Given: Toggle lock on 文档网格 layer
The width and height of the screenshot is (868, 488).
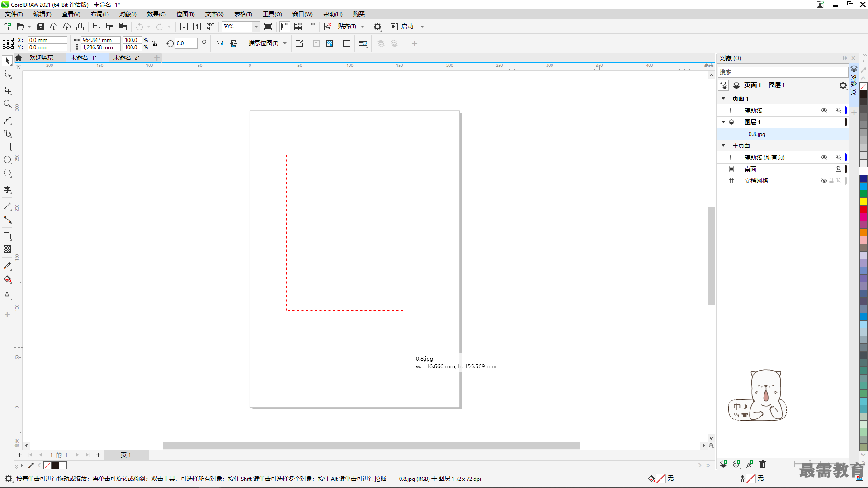Looking at the screenshot, I should (x=831, y=181).
